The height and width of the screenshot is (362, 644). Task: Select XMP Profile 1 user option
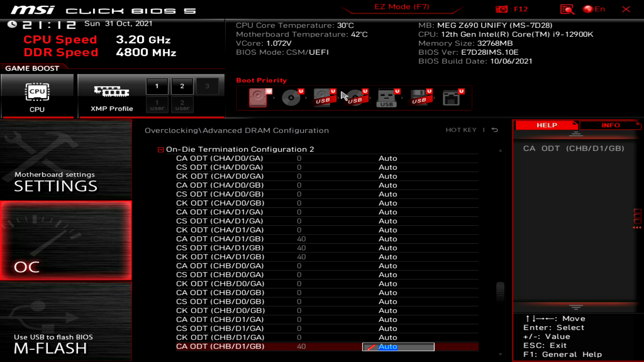click(x=157, y=105)
